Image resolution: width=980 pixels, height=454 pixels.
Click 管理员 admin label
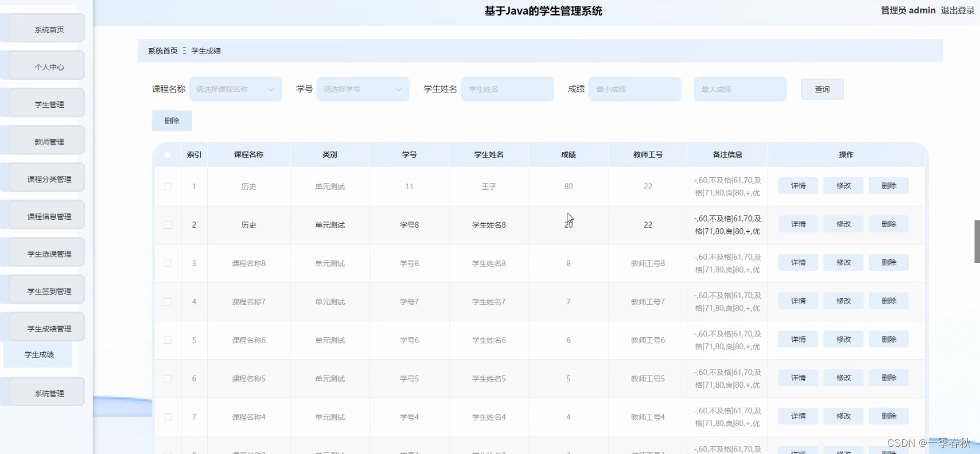click(x=908, y=10)
